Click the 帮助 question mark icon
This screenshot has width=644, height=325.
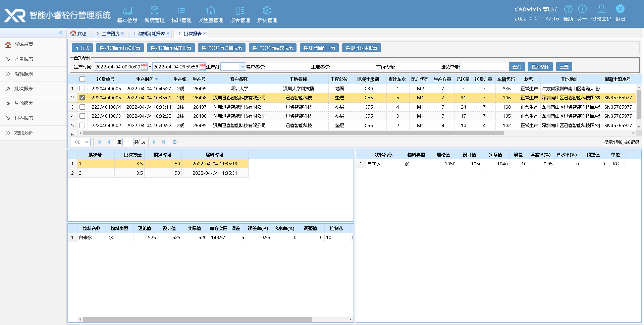pyautogui.click(x=568, y=9)
